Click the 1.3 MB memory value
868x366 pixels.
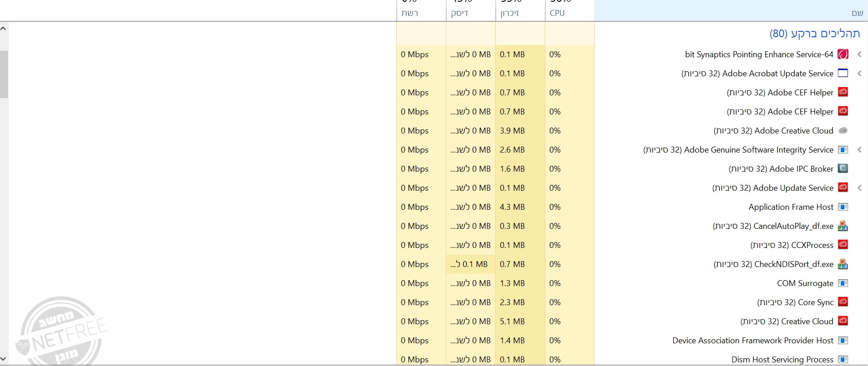[512, 283]
